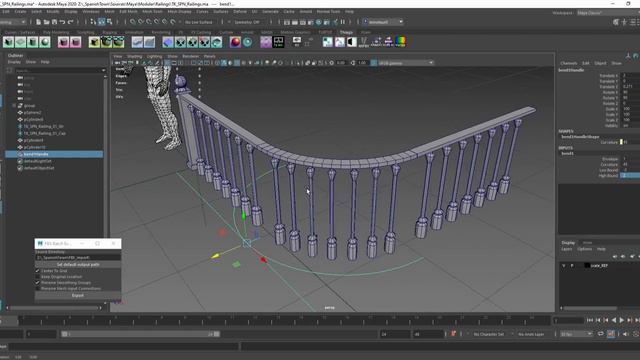Image resolution: width=640 pixels, height=360 pixels.
Task: Open the Layers menu in layer editor
Action: (x=567, y=249)
